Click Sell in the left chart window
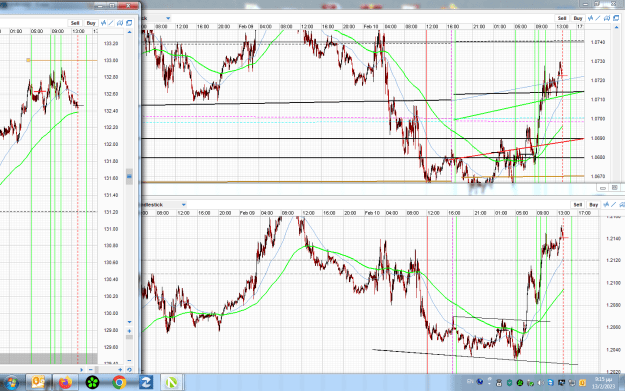 click(75, 23)
